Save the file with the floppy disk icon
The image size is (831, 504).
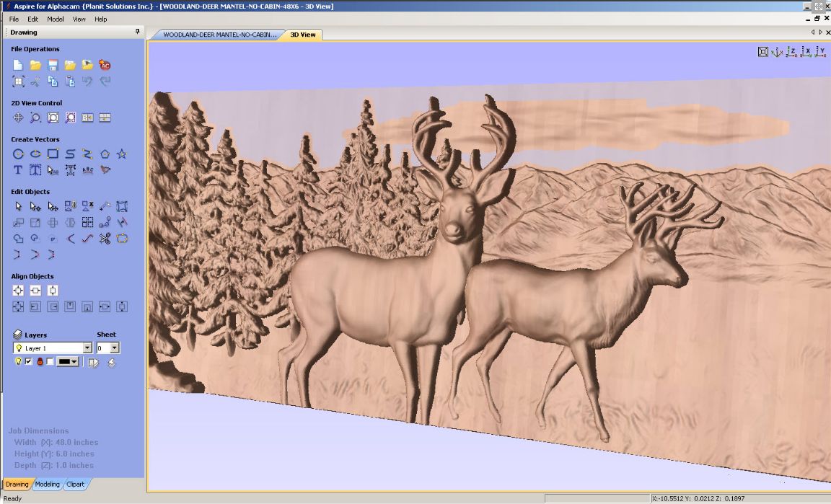[x=53, y=65]
